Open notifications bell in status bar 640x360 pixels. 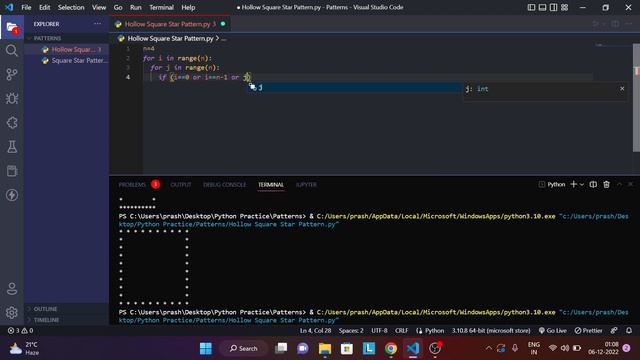[x=629, y=330]
